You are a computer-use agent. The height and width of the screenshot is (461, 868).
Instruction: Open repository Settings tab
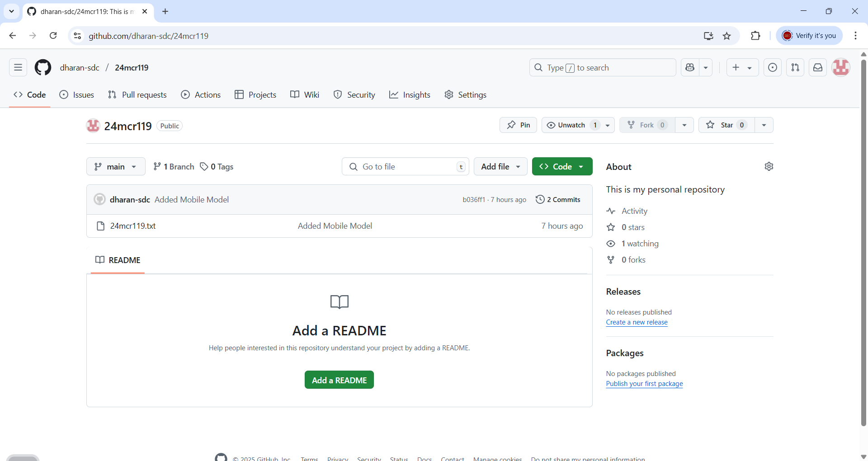click(465, 94)
